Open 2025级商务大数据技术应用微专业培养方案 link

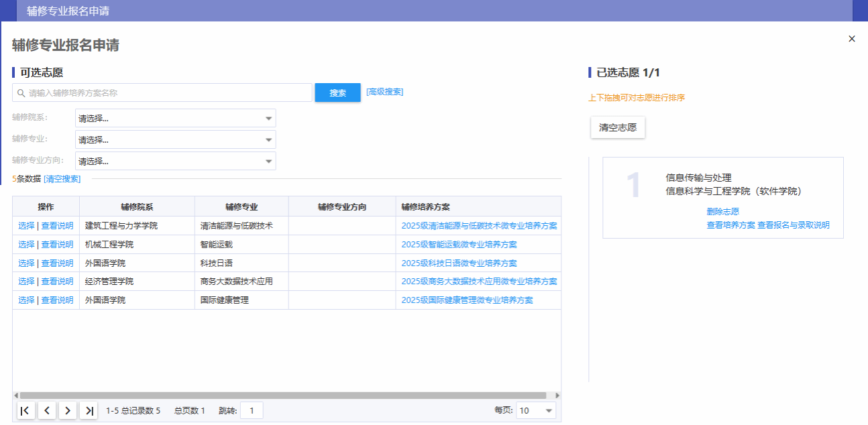click(x=479, y=282)
